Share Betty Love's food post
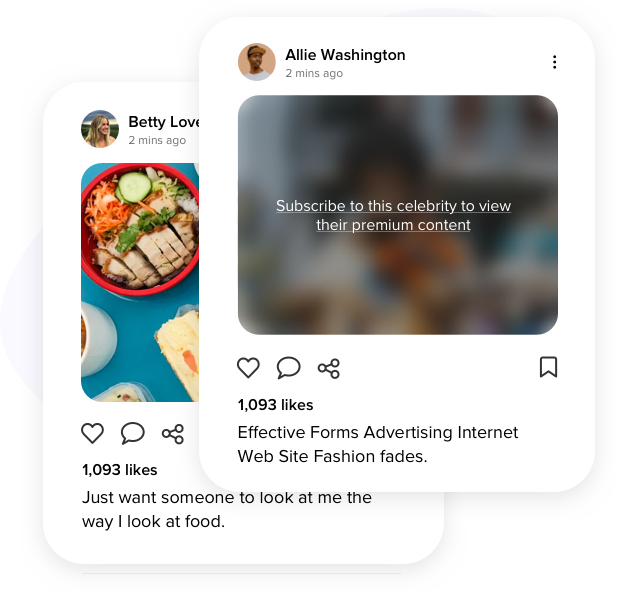 coord(173,434)
